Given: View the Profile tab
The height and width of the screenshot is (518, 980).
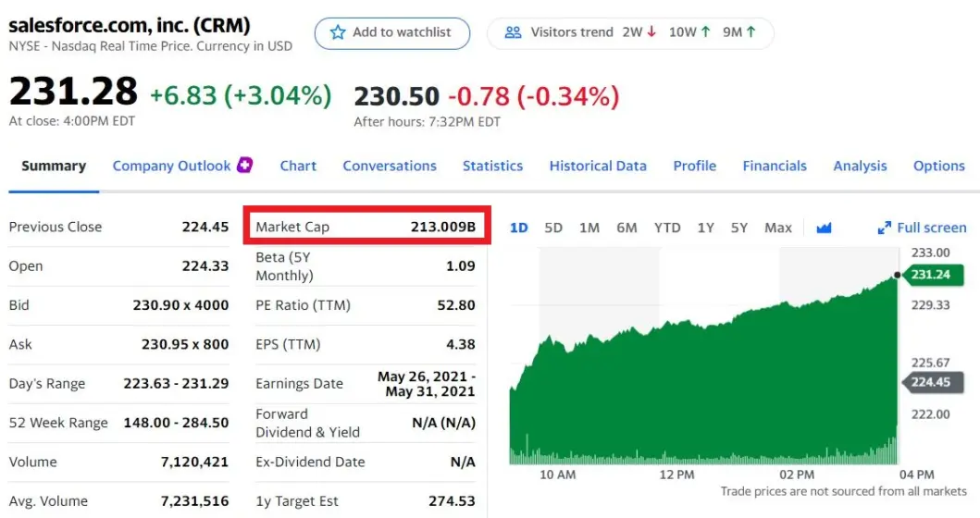Looking at the screenshot, I should pos(694,166).
